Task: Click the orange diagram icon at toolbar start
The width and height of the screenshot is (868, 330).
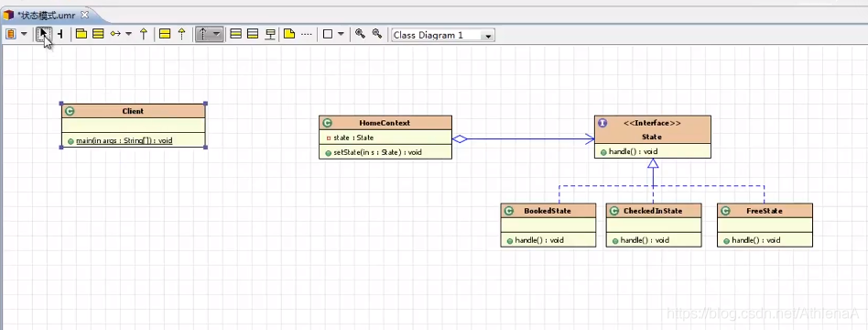Action: point(10,35)
